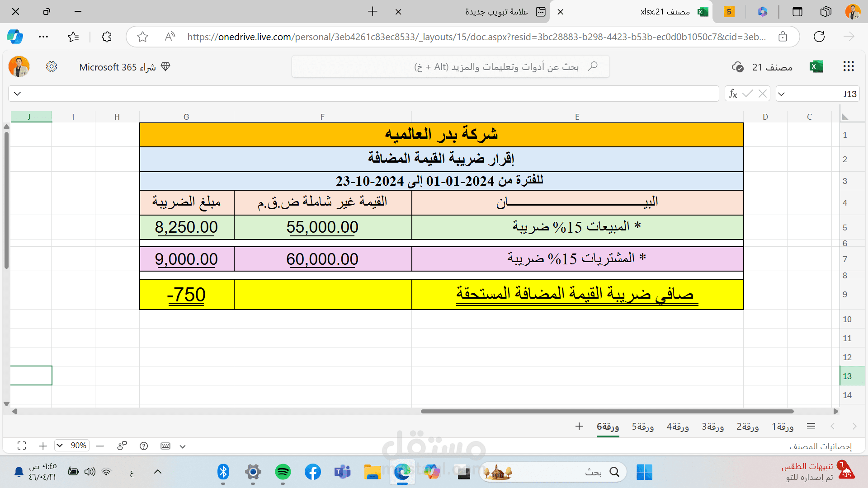
Task: Switch to the علامة تبويب جديدة browser tab
Action: click(496, 12)
